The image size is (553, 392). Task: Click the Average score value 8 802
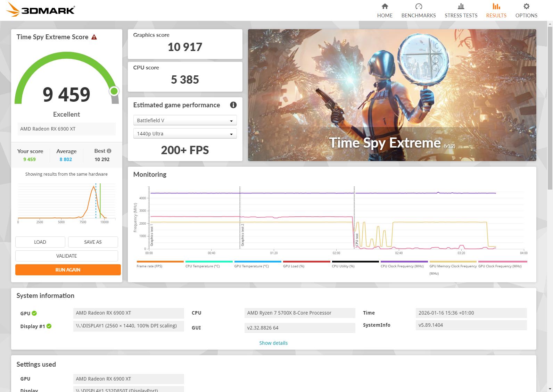(x=66, y=159)
